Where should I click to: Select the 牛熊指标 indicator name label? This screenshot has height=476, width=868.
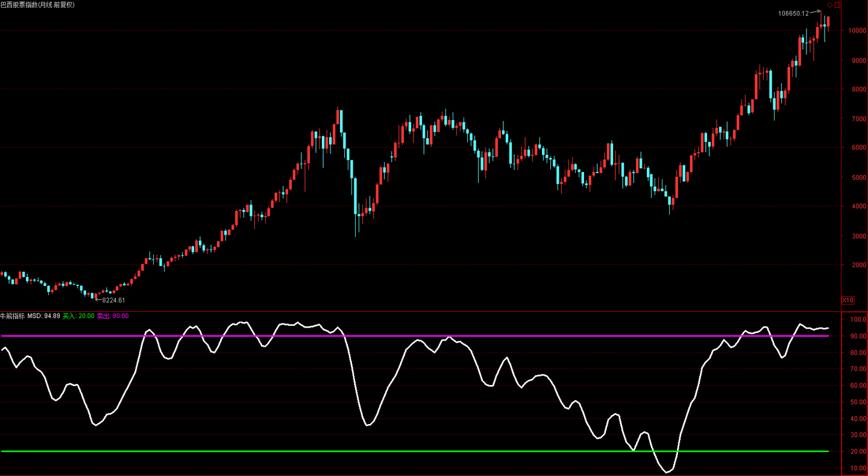tap(13, 316)
